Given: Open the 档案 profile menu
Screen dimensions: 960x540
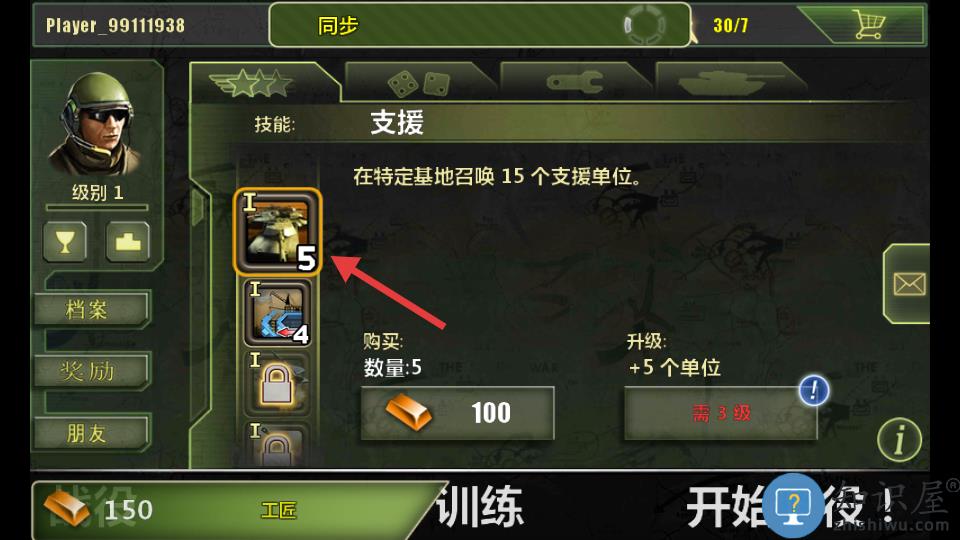Looking at the screenshot, I should click(x=91, y=310).
